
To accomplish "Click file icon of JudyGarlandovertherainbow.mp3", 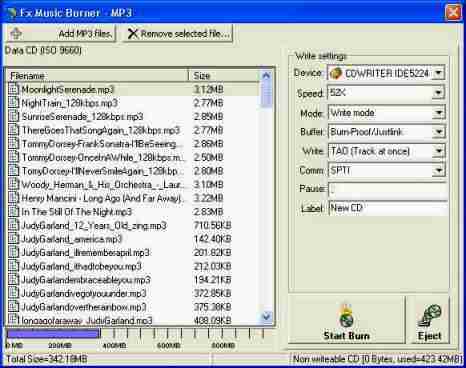I will click(x=14, y=307).
